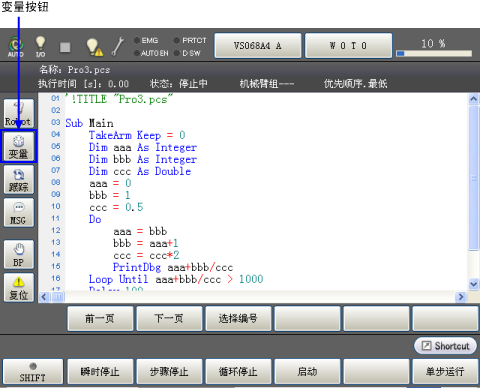Select line 14 ccc = ccc*2
Image resolution: width=480 pixels, height=388 pixels.
coord(146,255)
